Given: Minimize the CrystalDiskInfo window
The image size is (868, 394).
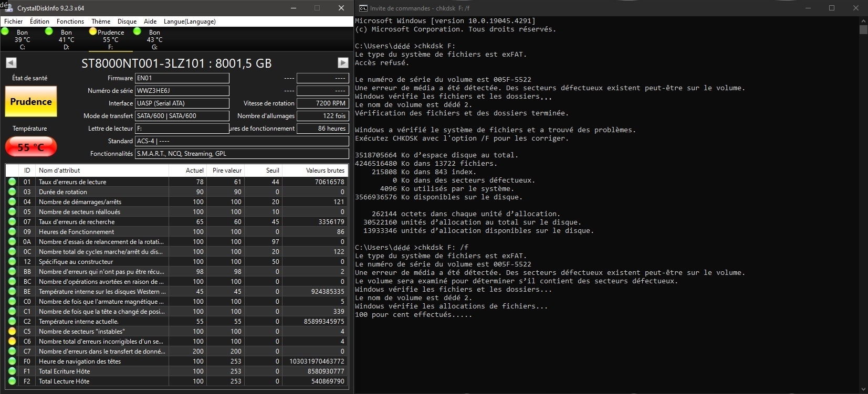Looking at the screenshot, I should coord(293,8).
